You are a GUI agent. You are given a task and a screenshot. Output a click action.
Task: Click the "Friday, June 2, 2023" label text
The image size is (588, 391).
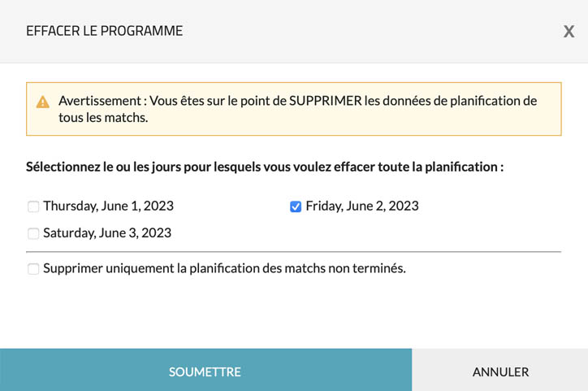pyautogui.click(x=362, y=206)
